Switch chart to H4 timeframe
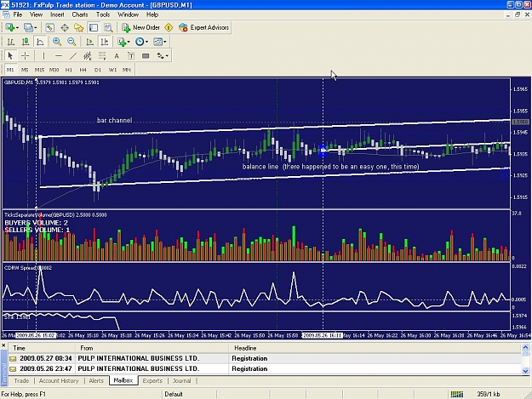 [x=83, y=70]
